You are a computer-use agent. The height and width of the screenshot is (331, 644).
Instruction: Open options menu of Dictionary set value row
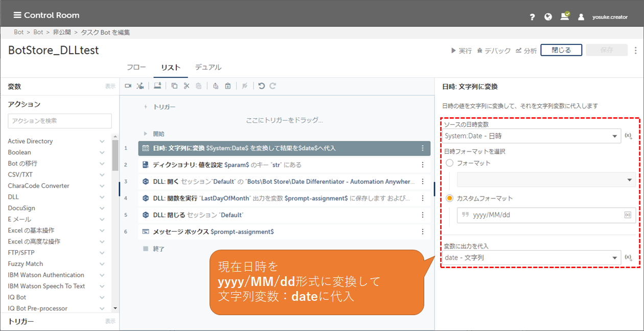point(423,165)
